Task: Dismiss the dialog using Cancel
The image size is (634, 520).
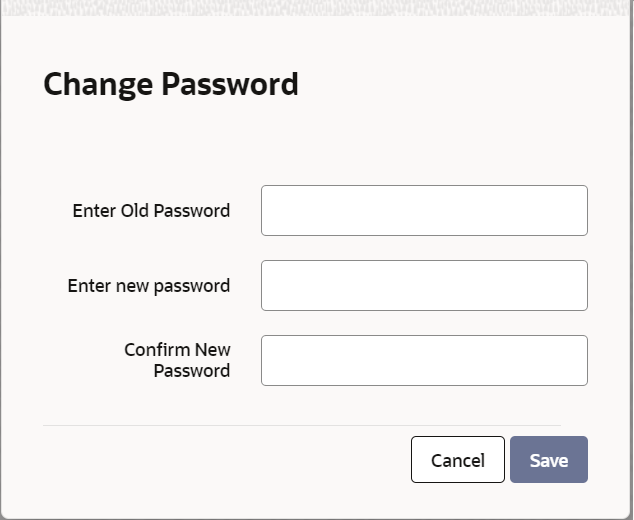Action: 457,460
